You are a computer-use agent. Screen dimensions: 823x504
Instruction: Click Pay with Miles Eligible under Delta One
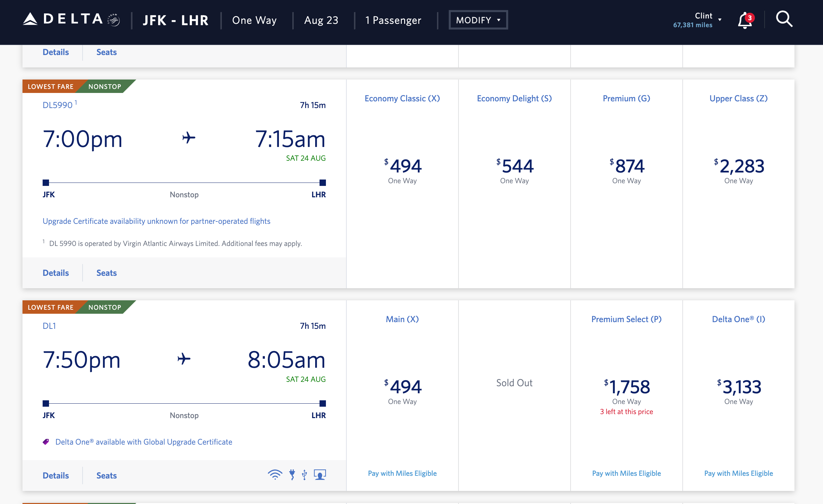pos(738,473)
